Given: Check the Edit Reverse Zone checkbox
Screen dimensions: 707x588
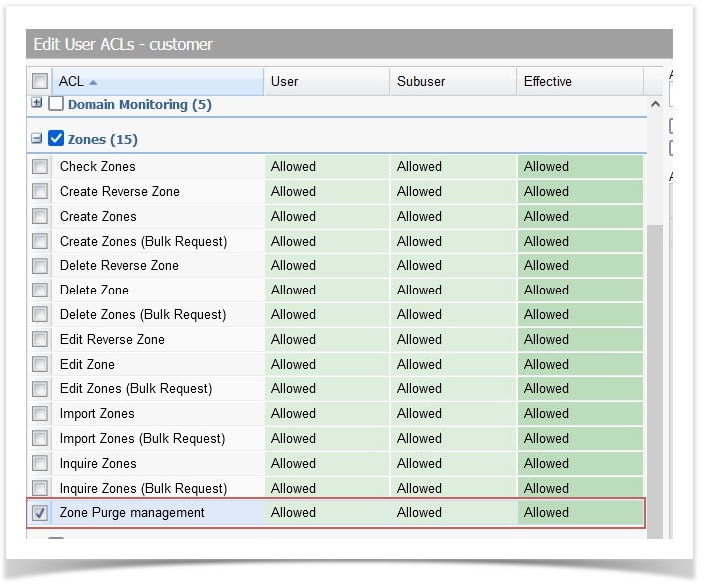Looking at the screenshot, I should [40, 339].
